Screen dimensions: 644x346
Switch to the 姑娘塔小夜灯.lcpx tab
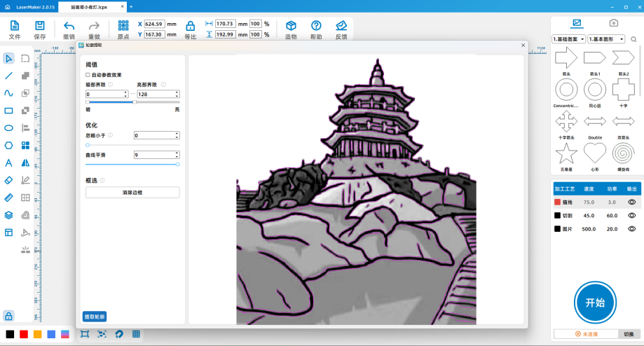88,6
